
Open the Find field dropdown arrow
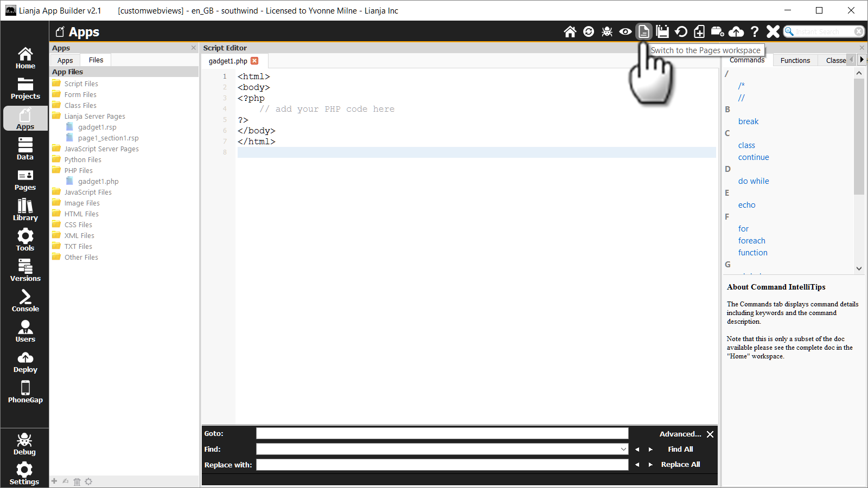point(623,450)
